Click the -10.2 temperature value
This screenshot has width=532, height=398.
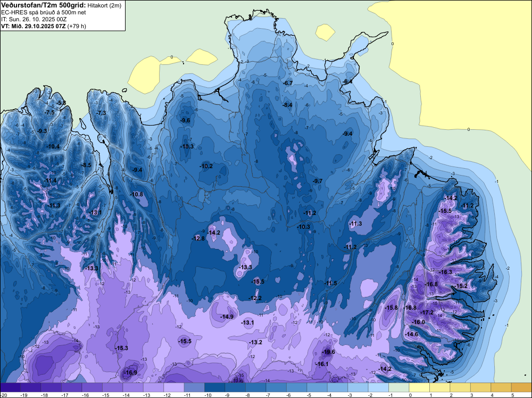(206, 166)
